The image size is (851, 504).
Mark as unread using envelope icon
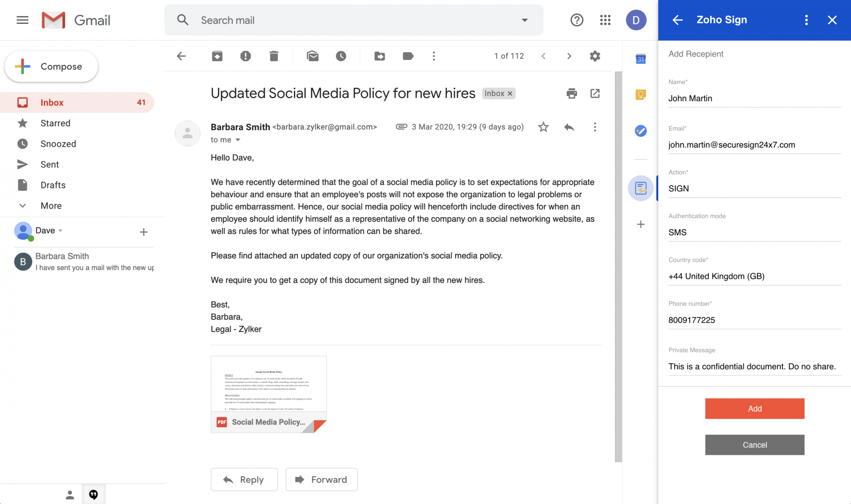point(313,56)
